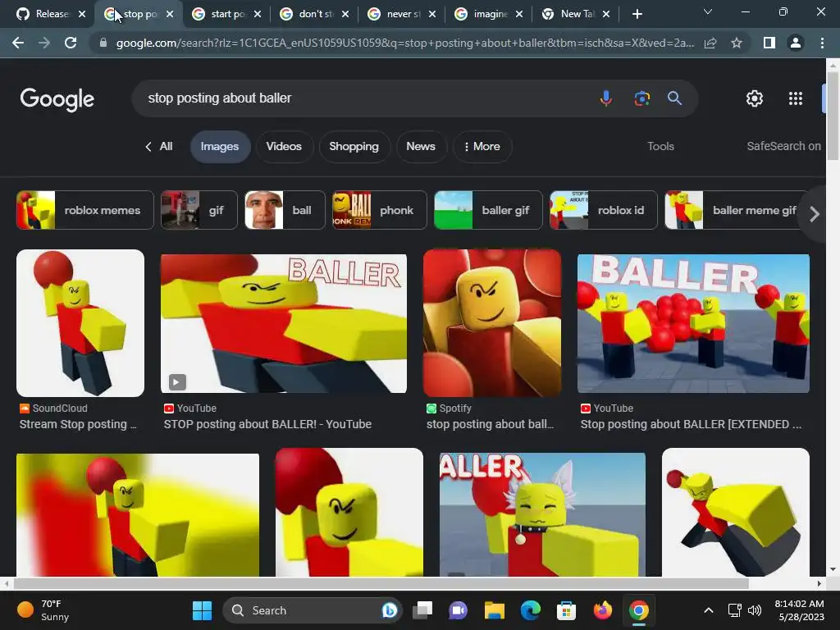Click the magnifier search button

click(x=674, y=98)
